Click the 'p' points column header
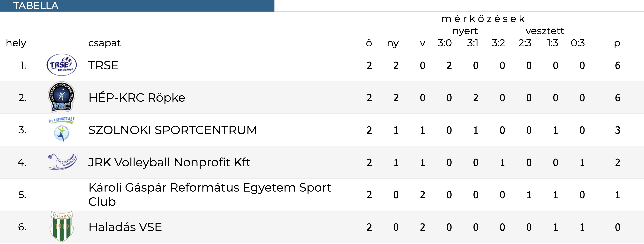The width and height of the screenshot is (644, 244). pyautogui.click(x=617, y=44)
